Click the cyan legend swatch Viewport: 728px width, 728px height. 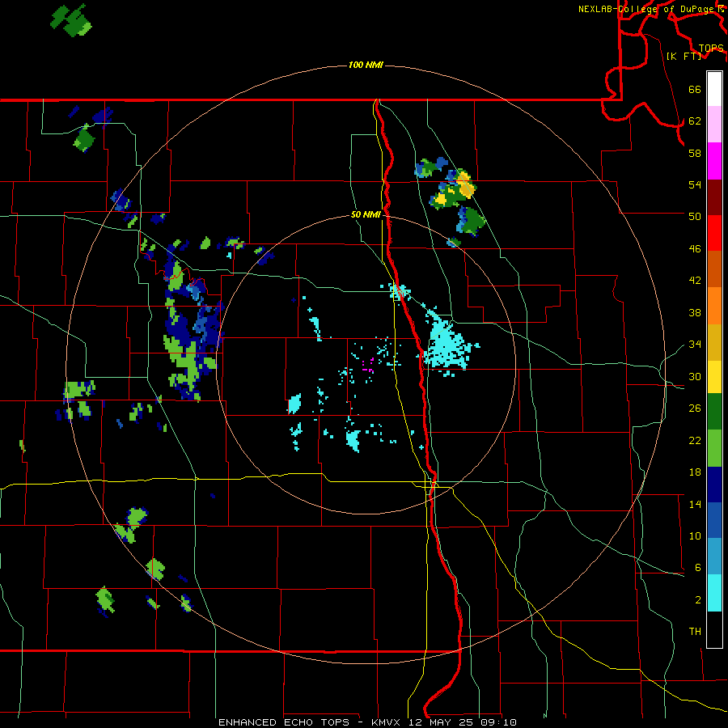pos(714,593)
